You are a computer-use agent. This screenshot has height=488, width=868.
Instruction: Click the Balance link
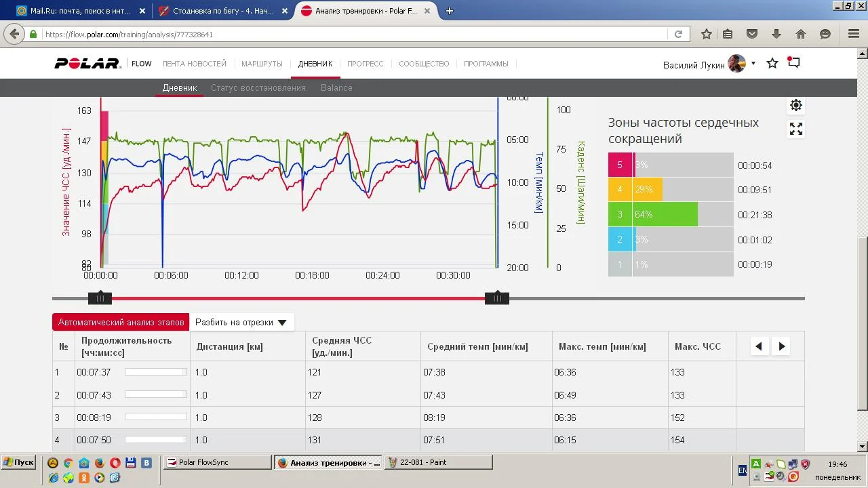[336, 87]
